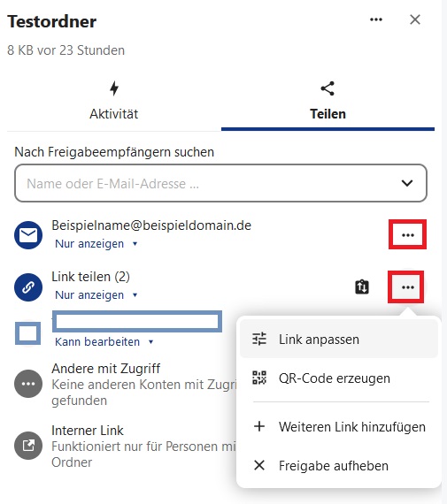The height and width of the screenshot is (504, 447).
Task: Open the Kann bearbeiten permission dropdown
Action: 104,341
